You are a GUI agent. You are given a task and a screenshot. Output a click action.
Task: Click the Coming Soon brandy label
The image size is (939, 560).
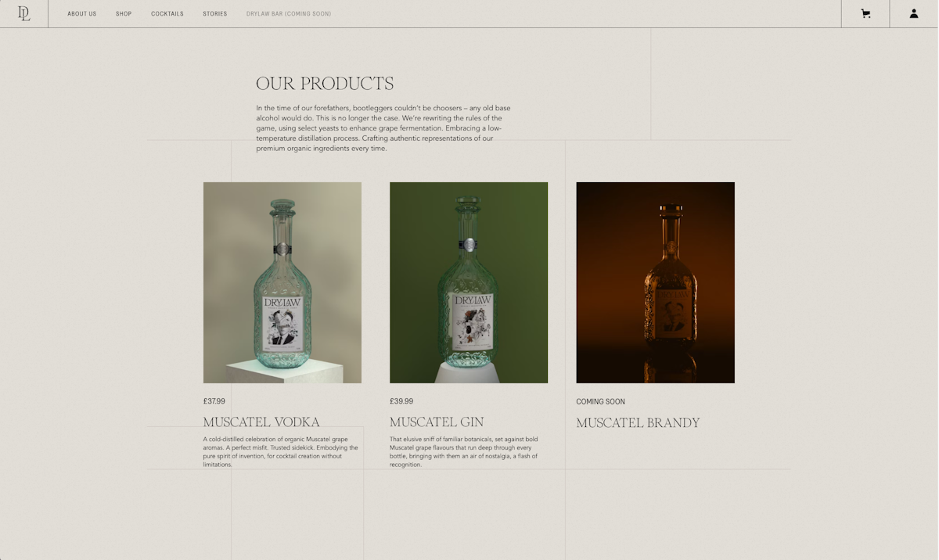(601, 402)
